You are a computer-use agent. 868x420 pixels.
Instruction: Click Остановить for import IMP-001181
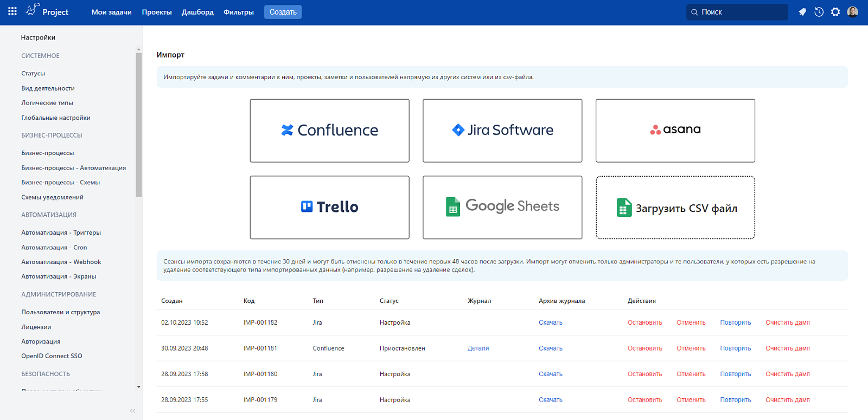(645, 348)
